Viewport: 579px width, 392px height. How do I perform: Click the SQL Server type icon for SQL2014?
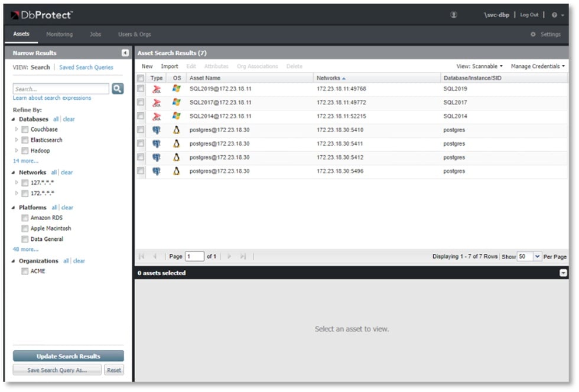coord(157,116)
